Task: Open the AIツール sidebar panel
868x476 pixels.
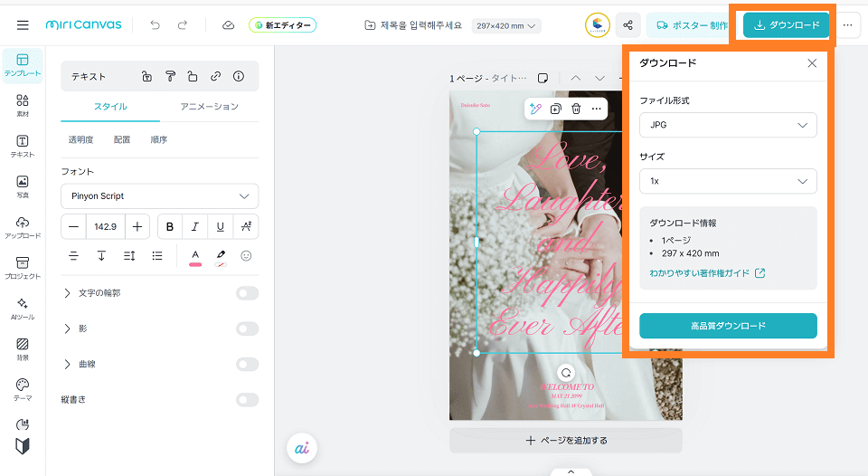Action: (x=23, y=309)
